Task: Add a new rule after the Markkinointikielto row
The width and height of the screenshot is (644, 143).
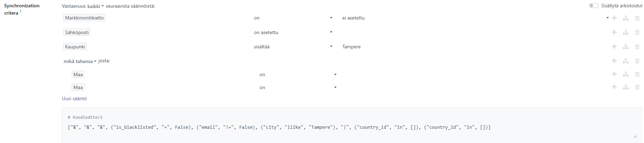Action: [x=614, y=18]
